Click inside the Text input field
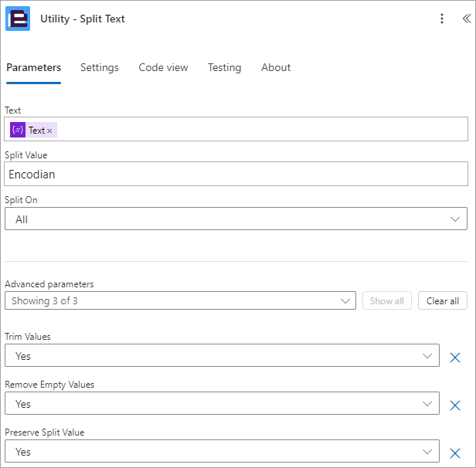The width and height of the screenshot is (476, 468). coord(236,129)
